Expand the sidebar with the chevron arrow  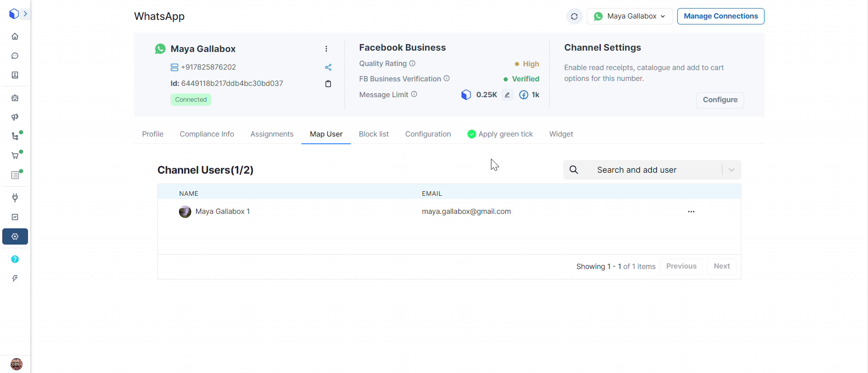25,14
